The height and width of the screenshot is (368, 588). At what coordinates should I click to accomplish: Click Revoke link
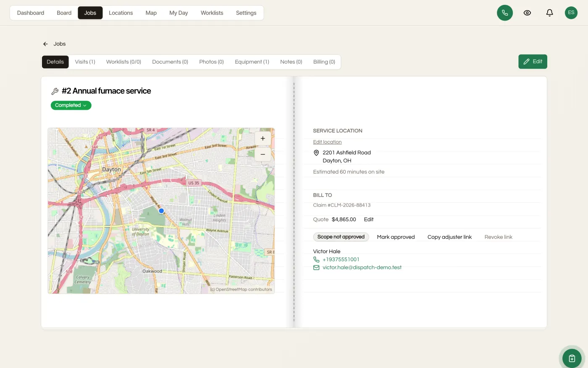pos(499,237)
